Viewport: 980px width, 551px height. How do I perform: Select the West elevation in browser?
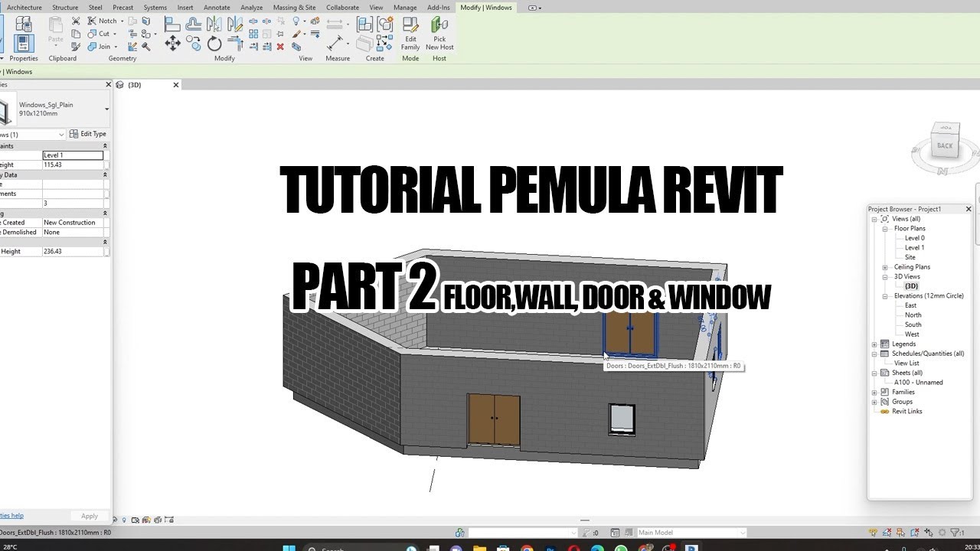[912, 334]
